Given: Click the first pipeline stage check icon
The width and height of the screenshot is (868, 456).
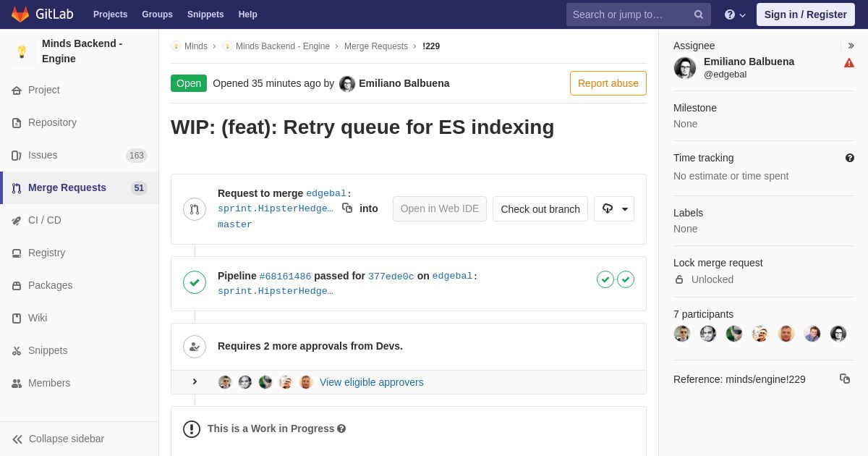Looking at the screenshot, I should pyautogui.click(x=605, y=279).
